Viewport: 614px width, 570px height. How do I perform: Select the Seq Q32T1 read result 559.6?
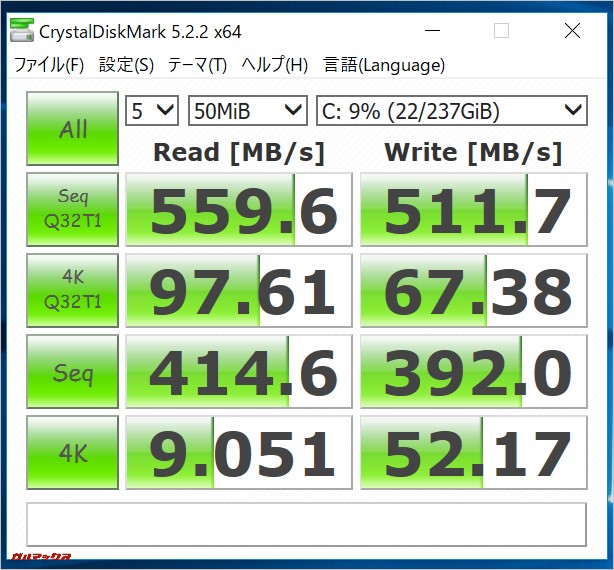(x=239, y=209)
